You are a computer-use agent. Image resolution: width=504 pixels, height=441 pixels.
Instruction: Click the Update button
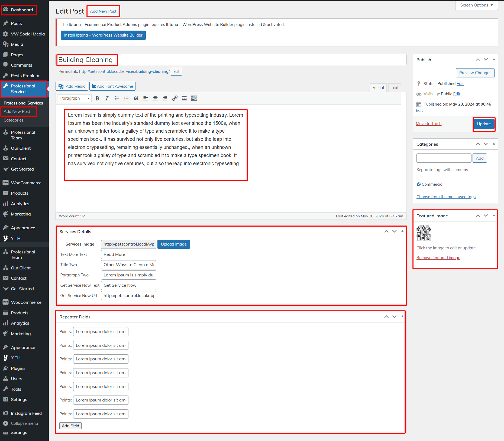pos(484,124)
